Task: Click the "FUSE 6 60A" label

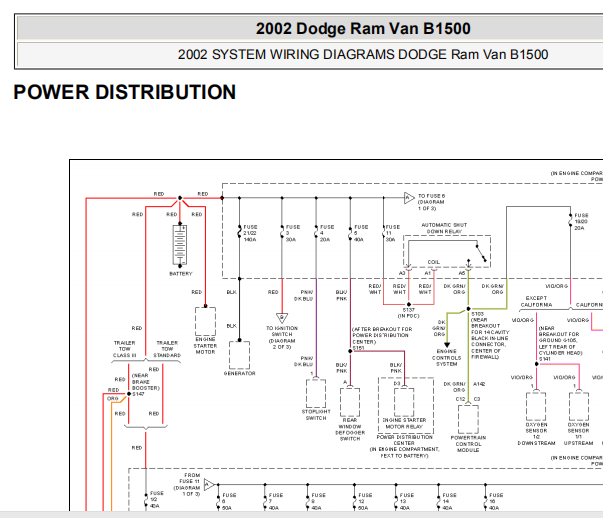Action: pyautogui.click(x=229, y=502)
